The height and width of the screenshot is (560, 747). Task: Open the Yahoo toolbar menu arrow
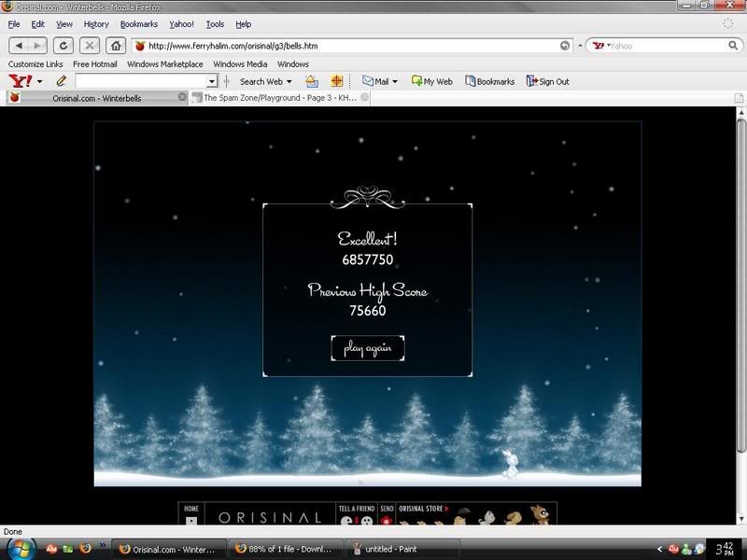tap(39, 82)
